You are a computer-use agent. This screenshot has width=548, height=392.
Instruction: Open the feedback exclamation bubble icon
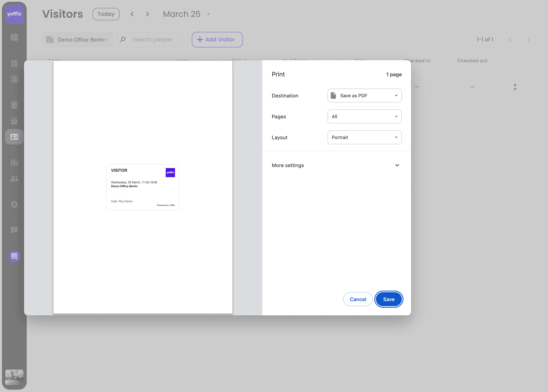(14, 230)
